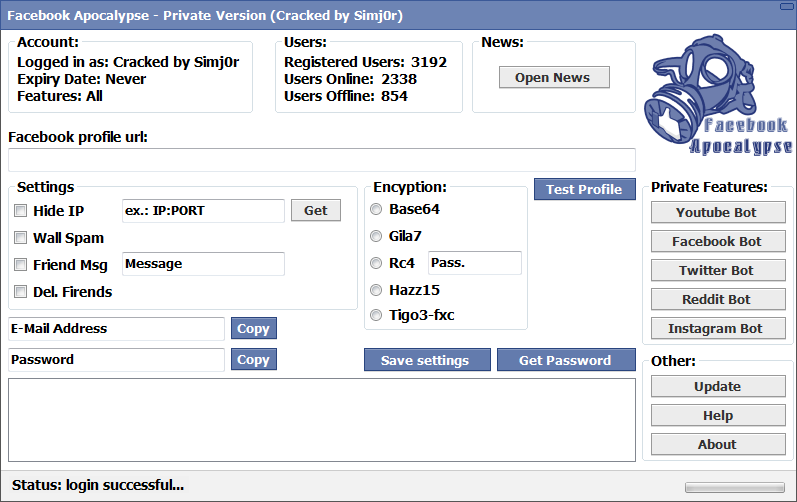797x502 pixels.
Task: Click the 'Users Offline: 854' text
Action: click(346, 96)
